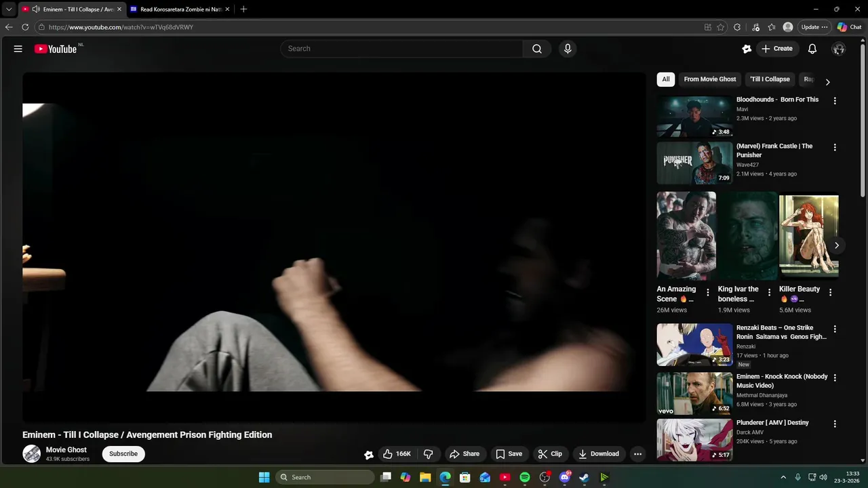Go to the YouTube home logo

[56, 49]
